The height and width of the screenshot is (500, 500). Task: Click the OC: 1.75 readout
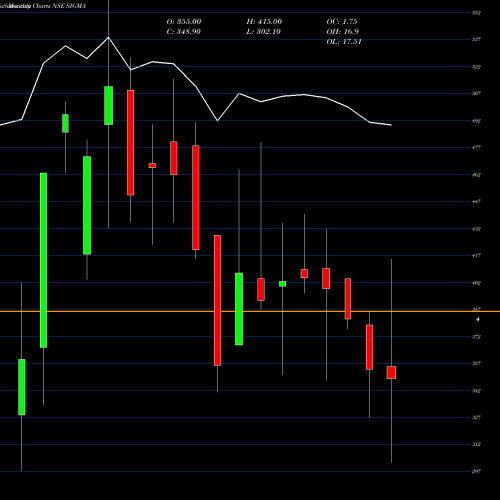342,22
